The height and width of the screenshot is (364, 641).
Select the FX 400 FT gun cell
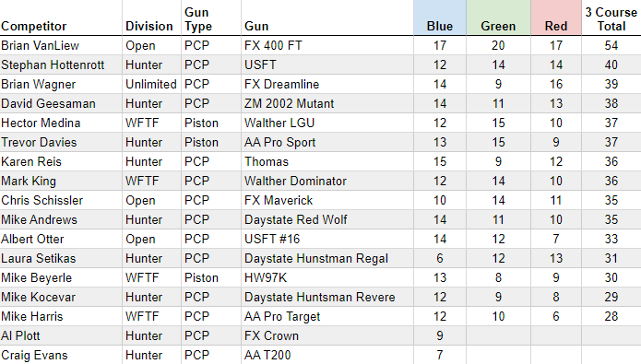click(327, 45)
